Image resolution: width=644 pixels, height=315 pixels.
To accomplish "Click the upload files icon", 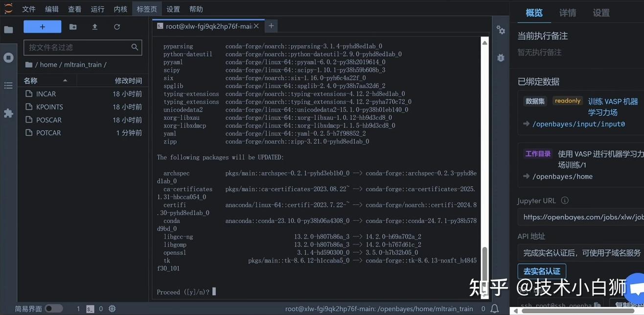I will pyautogui.click(x=95, y=27).
